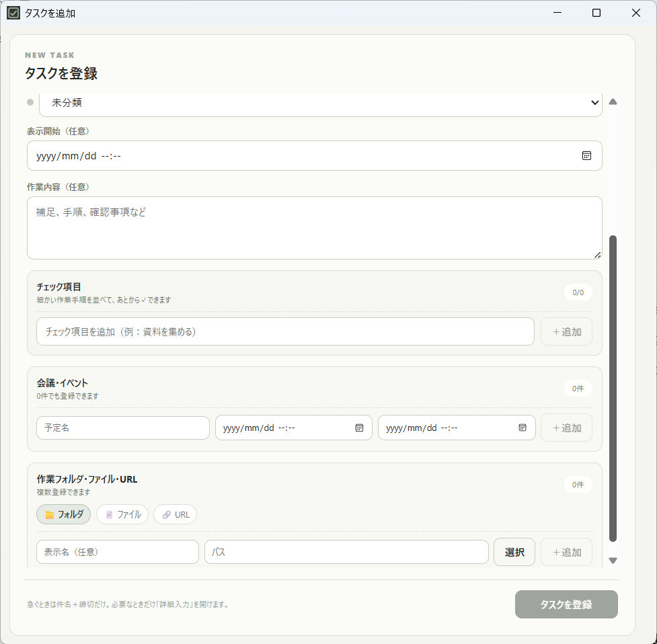
Task: Click the 0/0 checklist counter badge
Action: click(578, 292)
